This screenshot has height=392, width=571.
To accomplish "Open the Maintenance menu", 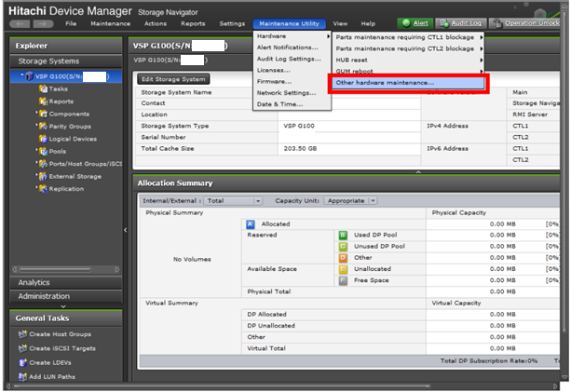I will [x=110, y=23].
